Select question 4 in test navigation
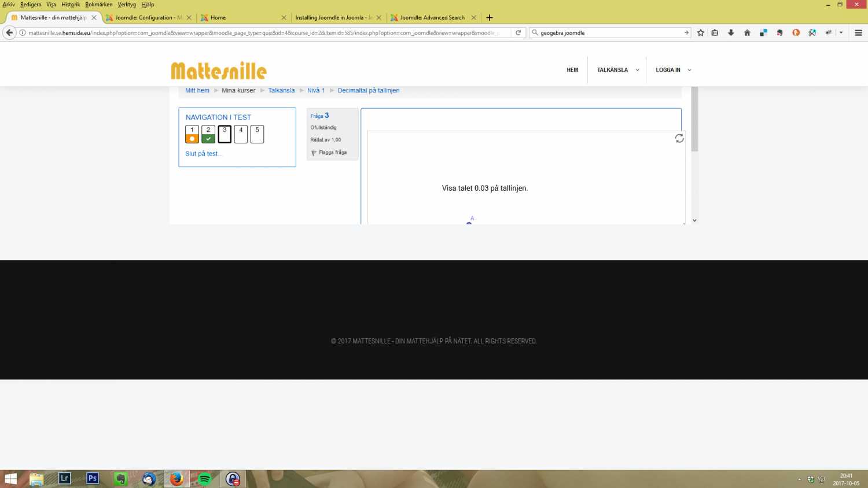 point(241,134)
